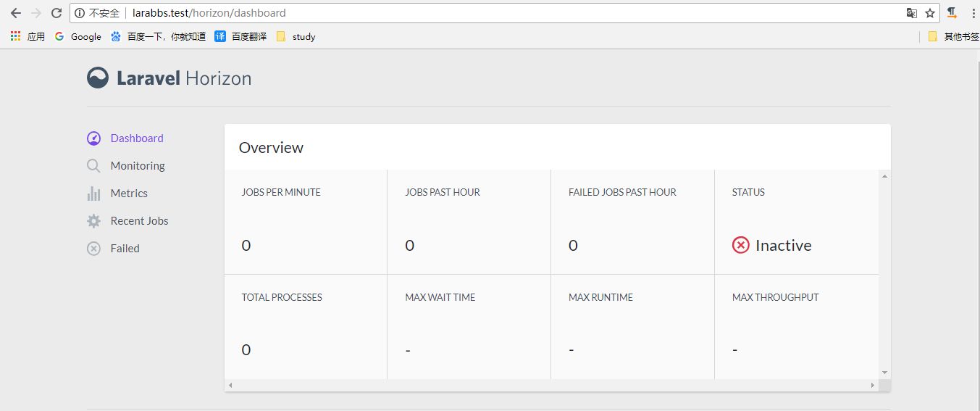
Task: Click the Failed circle-x icon
Action: pos(93,249)
